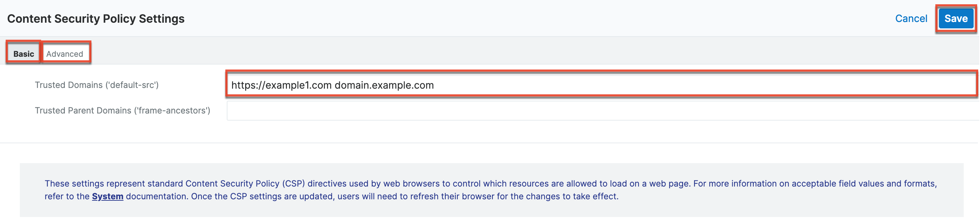The width and height of the screenshot is (980, 222).
Task: Focus the Trusted Domains input field
Action: [601, 85]
